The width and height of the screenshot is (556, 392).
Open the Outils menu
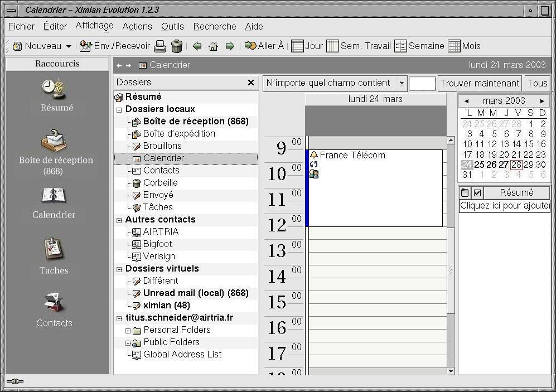click(x=172, y=27)
